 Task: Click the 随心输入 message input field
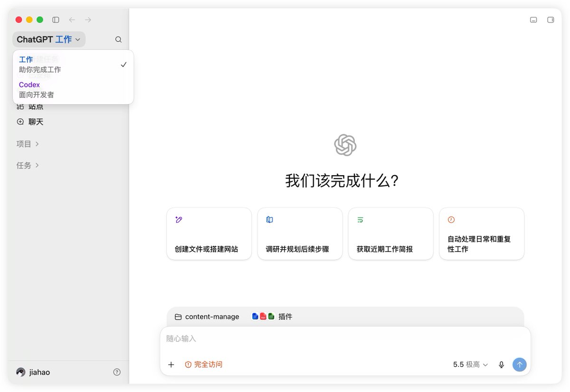coord(345,339)
